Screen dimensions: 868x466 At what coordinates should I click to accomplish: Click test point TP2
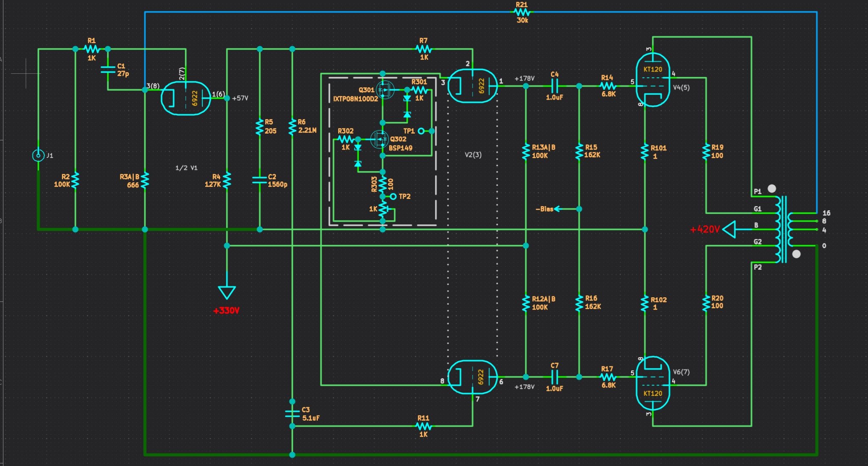click(393, 196)
